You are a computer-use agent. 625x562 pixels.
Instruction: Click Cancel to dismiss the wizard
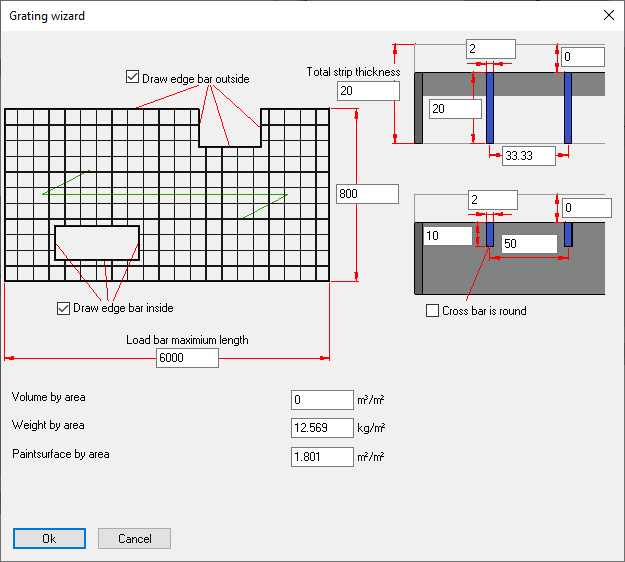click(x=134, y=538)
